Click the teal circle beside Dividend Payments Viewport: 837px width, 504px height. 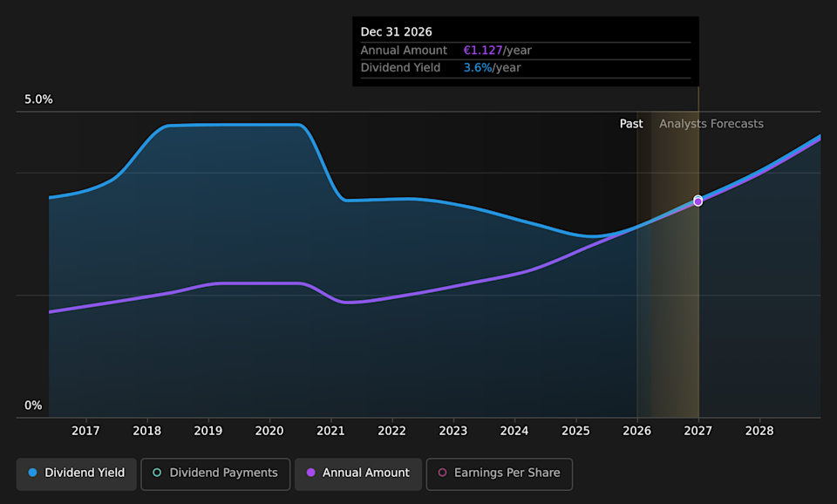tap(157, 473)
